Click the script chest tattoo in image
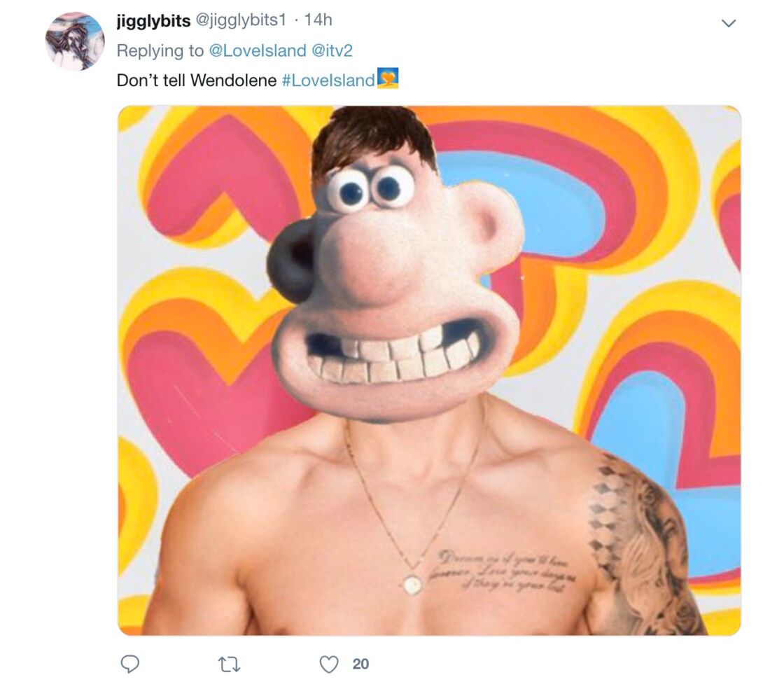The width and height of the screenshot is (784, 682). [x=505, y=570]
